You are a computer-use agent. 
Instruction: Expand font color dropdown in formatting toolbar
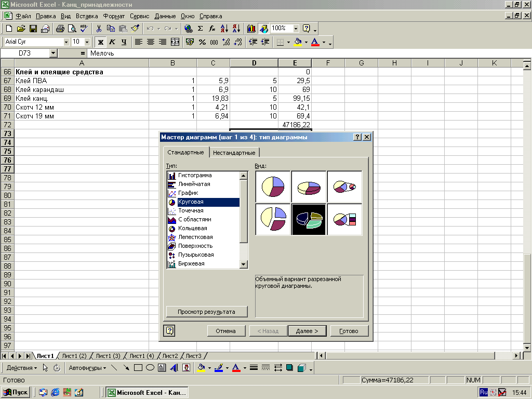click(324, 42)
